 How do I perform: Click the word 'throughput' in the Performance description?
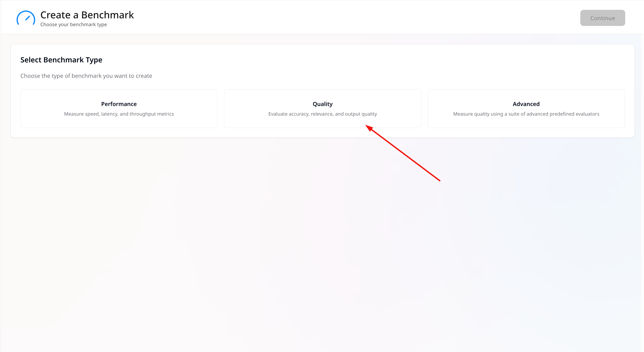coord(143,114)
